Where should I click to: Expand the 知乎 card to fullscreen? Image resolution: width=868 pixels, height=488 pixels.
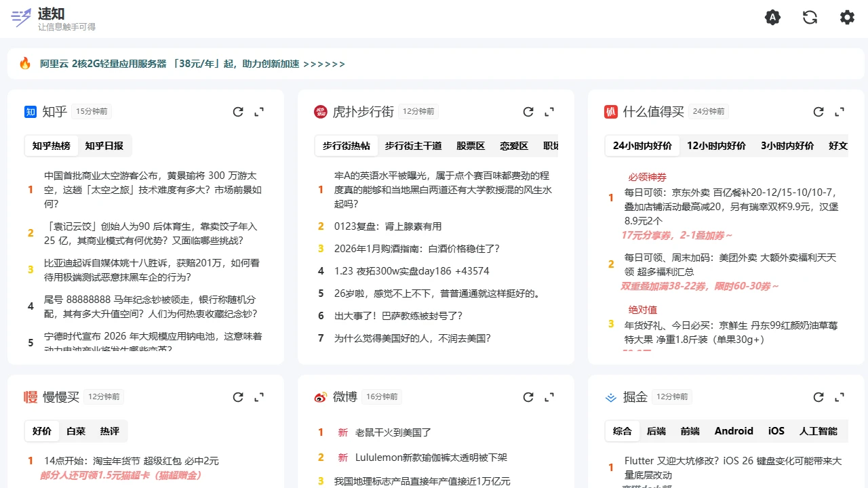[259, 112]
